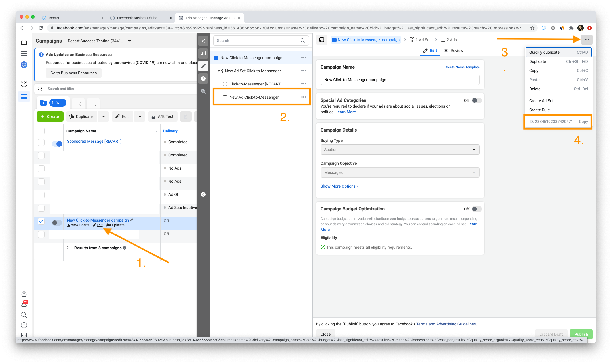Open more options for New Ad Set Click-to-Messenger
The image size is (612, 364).
[304, 71]
